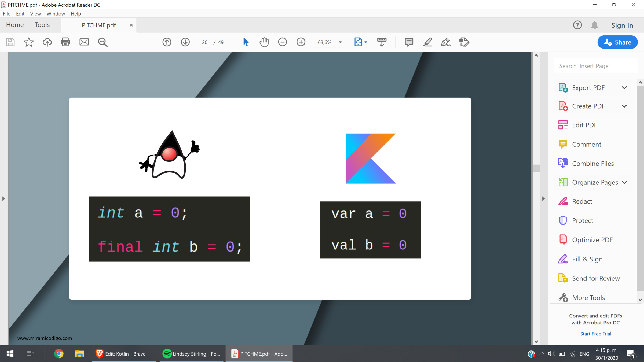This screenshot has height=362, width=644.
Task: Select the Highlight text pen tool
Action: (x=427, y=42)
